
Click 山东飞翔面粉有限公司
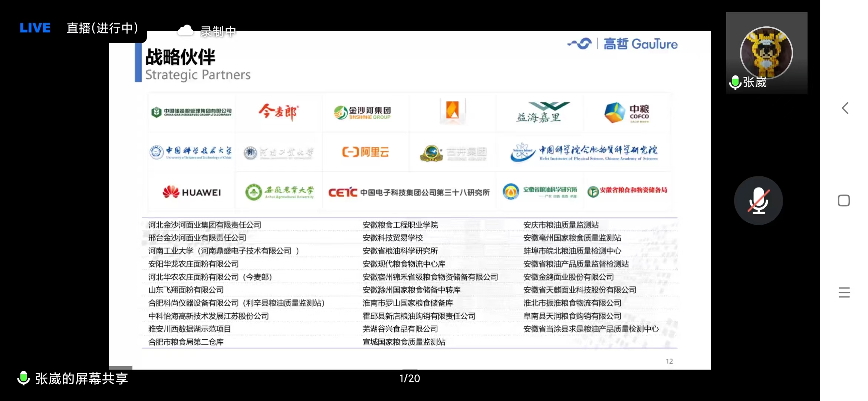point(186,290)
